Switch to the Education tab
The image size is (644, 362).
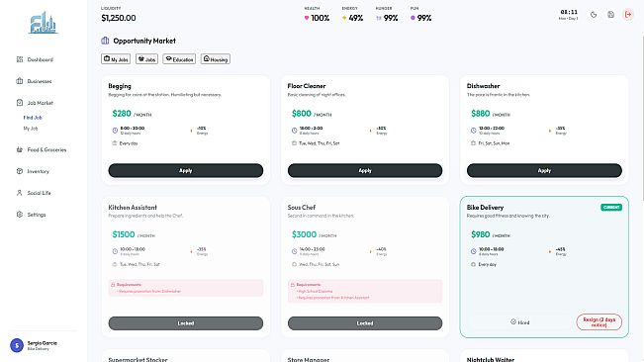[x=179, y=59]
